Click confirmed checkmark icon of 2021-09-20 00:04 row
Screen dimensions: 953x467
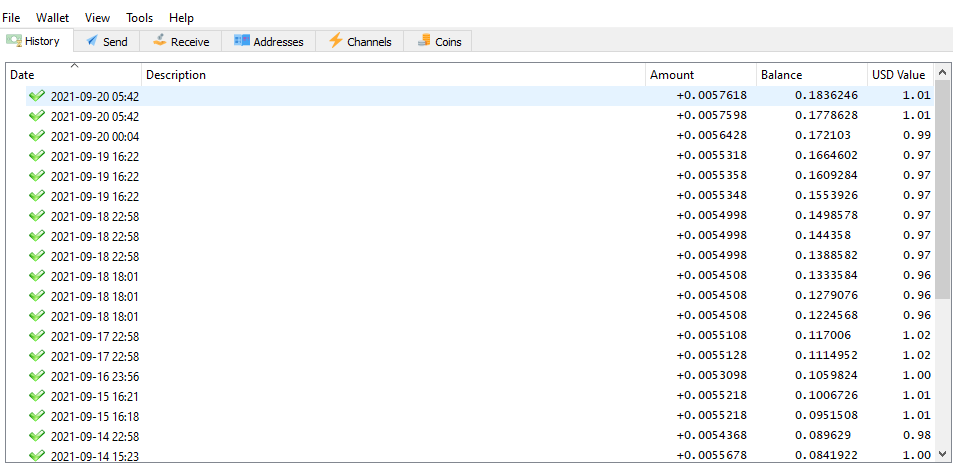point(37,136)
